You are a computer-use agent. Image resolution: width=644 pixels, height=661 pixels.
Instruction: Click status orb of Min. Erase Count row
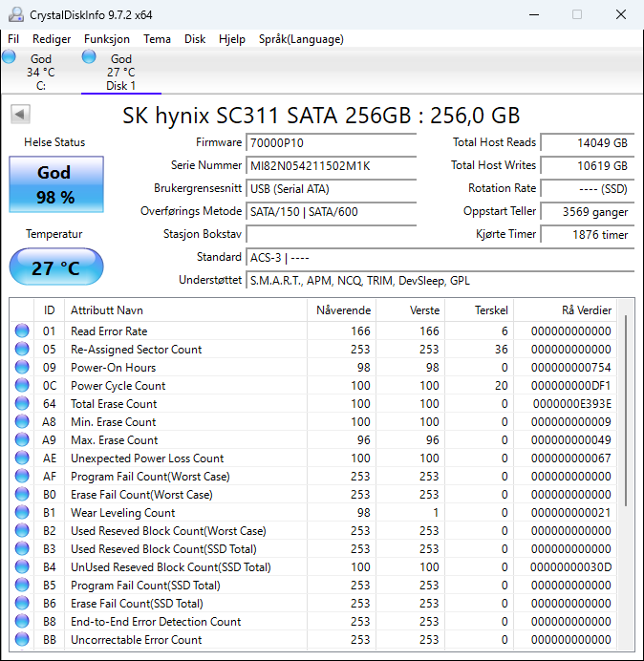click(x=22, y=421)
